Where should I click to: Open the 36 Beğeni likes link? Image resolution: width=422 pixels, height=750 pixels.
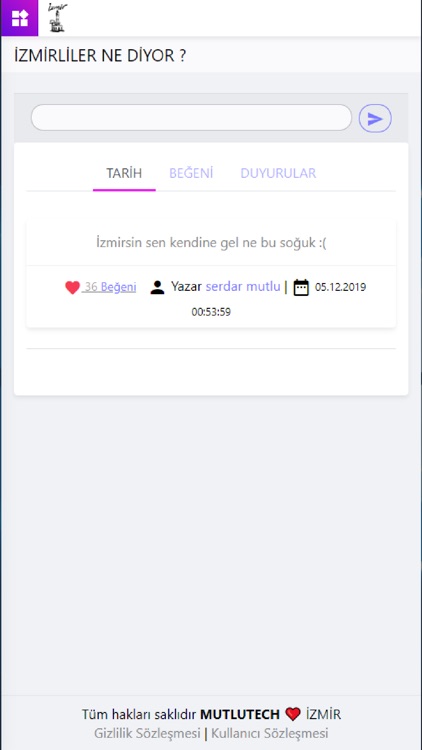click(110, 287)
